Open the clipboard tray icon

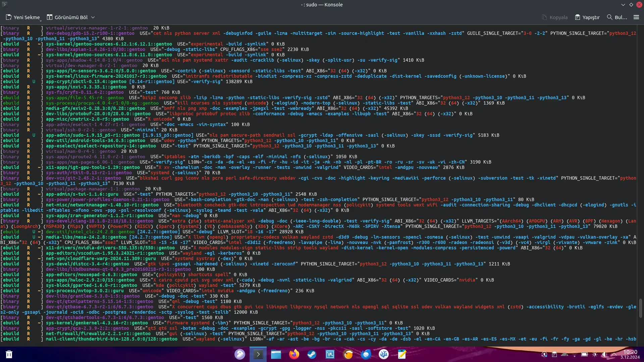(x=554, y=354)
